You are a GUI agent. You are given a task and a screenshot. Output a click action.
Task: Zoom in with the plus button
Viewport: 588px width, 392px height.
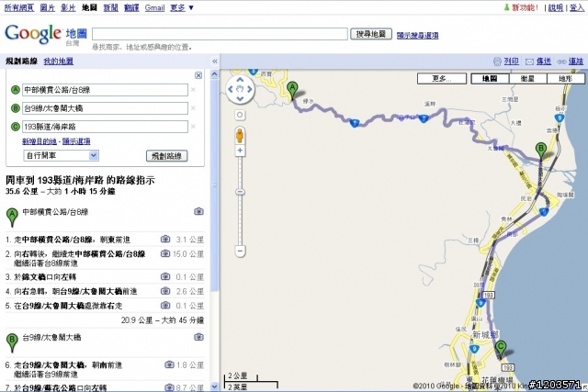coord(240,151)
